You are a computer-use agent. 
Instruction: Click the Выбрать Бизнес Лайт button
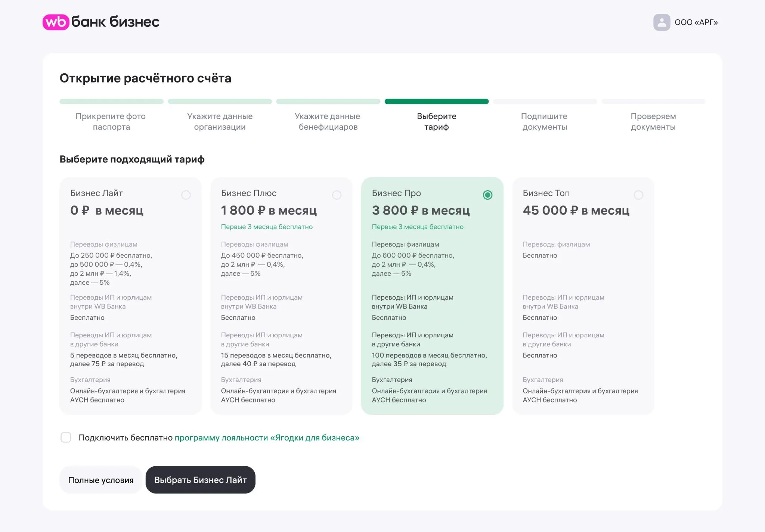[201, 480]
